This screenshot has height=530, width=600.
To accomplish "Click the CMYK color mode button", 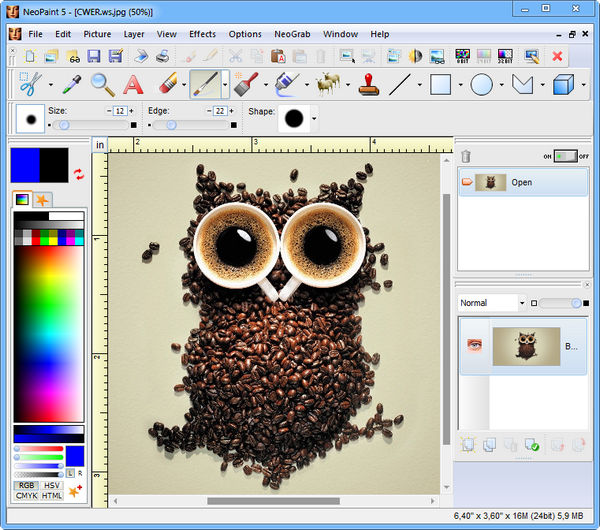I will click(26, 496).
